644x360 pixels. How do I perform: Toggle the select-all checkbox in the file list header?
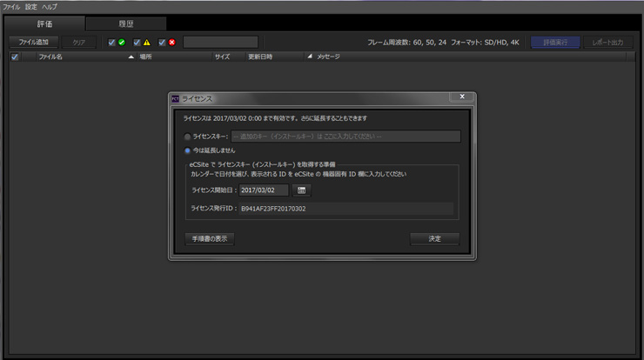click(15, 57)
